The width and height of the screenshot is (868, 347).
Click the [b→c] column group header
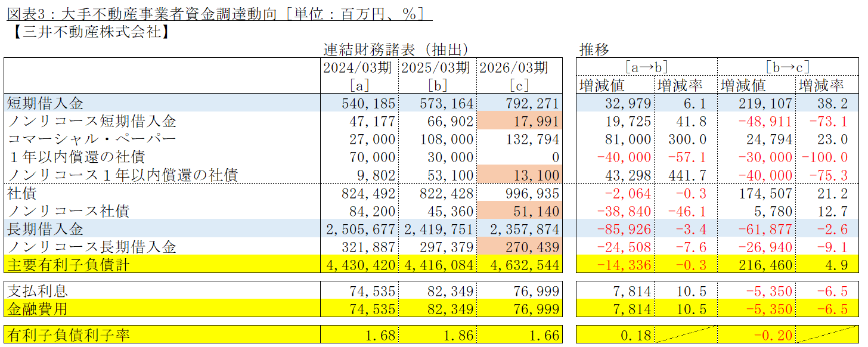[788, 67]
